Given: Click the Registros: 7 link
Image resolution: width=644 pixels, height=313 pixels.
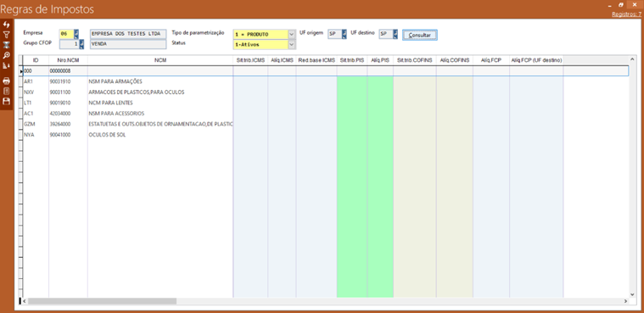Looking at the screenshot, I should (626, 14).
